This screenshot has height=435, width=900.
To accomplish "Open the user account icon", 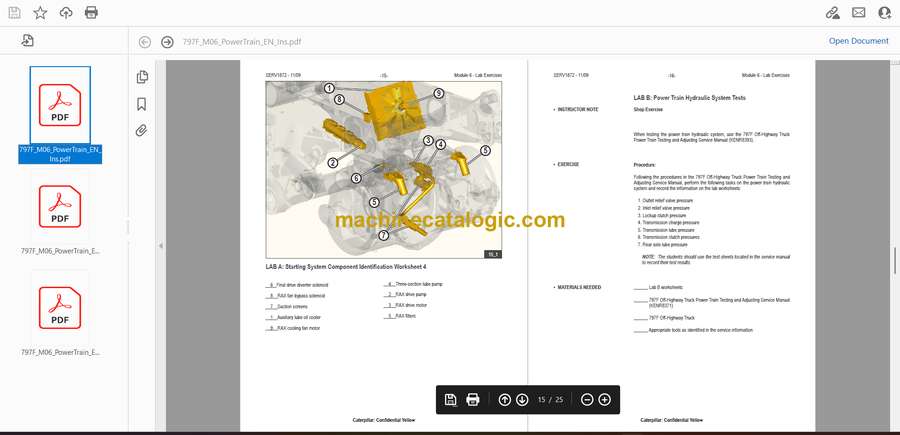I will click(x=885, y=13).
